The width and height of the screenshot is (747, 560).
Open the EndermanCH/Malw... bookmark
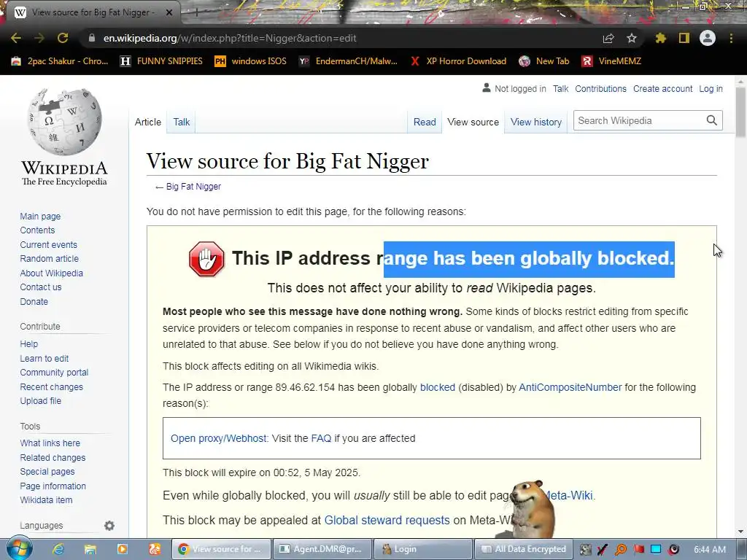348,61
